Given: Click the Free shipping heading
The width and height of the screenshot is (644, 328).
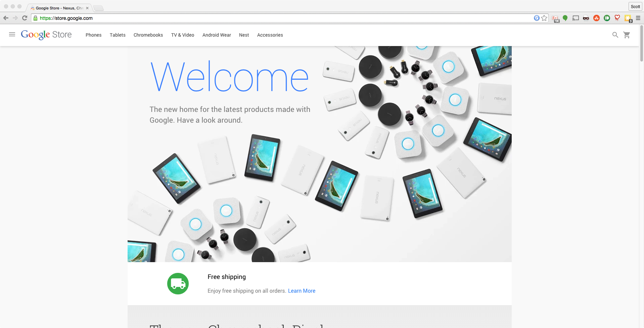Looking at the screenshot, I should (x=227, y=277).
